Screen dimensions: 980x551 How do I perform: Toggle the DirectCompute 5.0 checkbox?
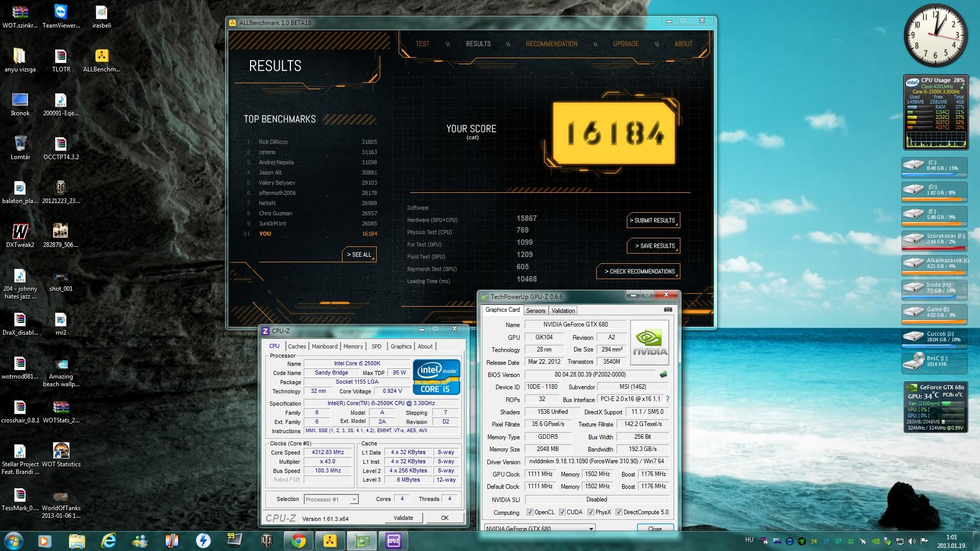pos(619,512)
